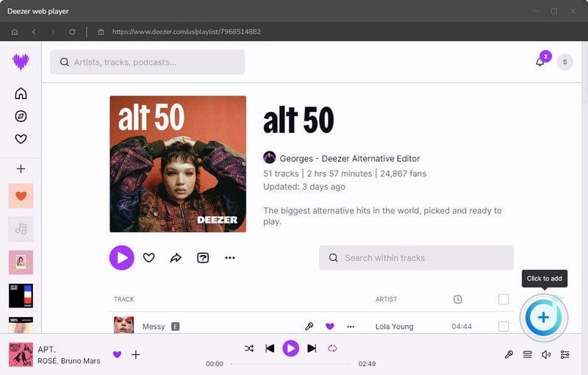Add alt 50 playlist to favorites
588x375 pixels.
coord(149,257)
